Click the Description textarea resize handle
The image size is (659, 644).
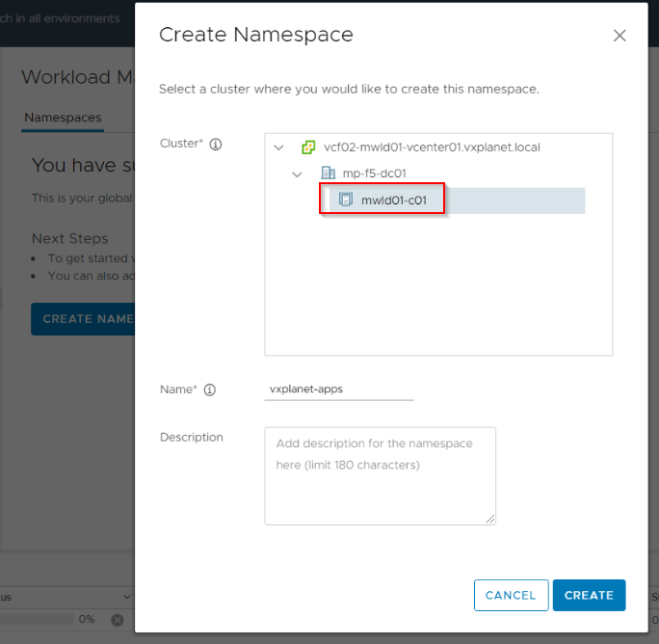point(490,519)
